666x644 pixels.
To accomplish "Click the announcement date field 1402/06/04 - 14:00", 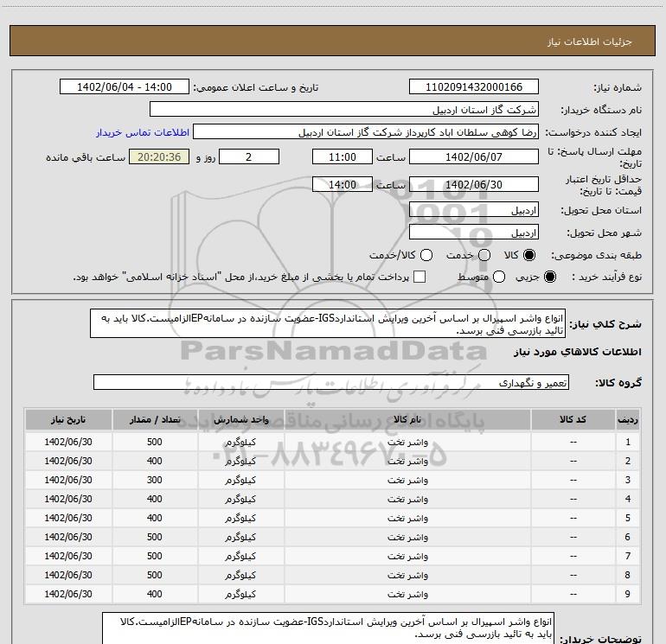I will (125, 87).
